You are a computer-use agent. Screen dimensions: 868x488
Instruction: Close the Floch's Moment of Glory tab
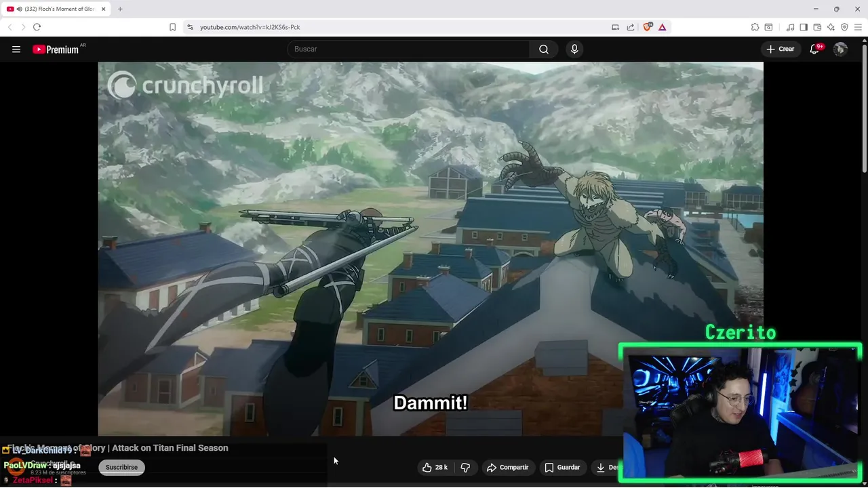coord(104,9)
